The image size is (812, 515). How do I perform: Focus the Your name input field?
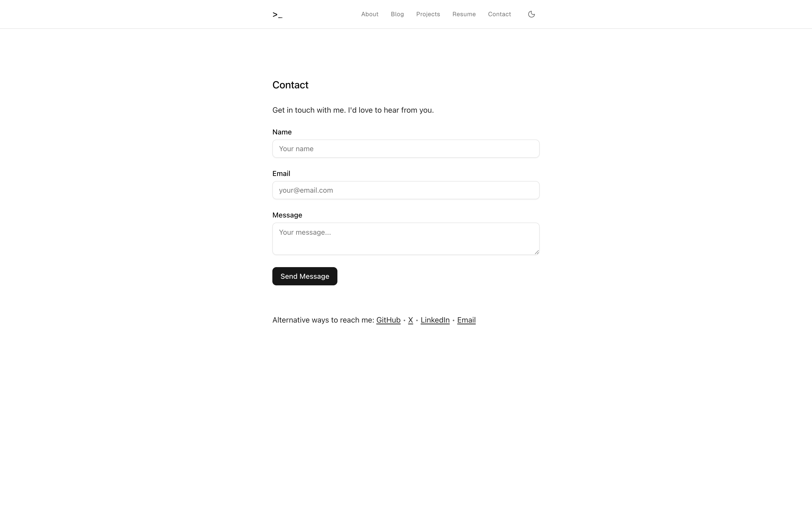point(406,149)
